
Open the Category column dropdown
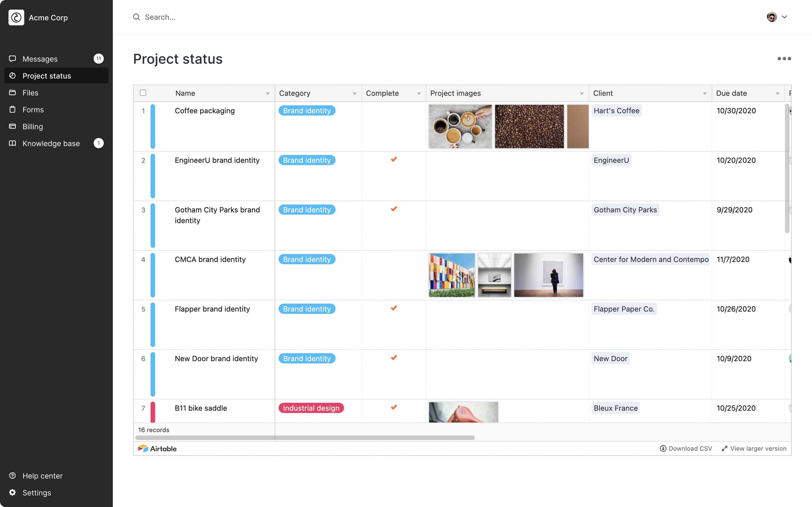pyautogui.click(x=355, y=93)
